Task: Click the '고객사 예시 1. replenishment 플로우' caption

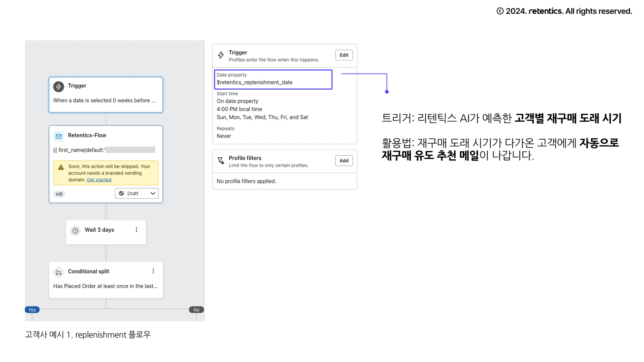Action: click(88, 335)
